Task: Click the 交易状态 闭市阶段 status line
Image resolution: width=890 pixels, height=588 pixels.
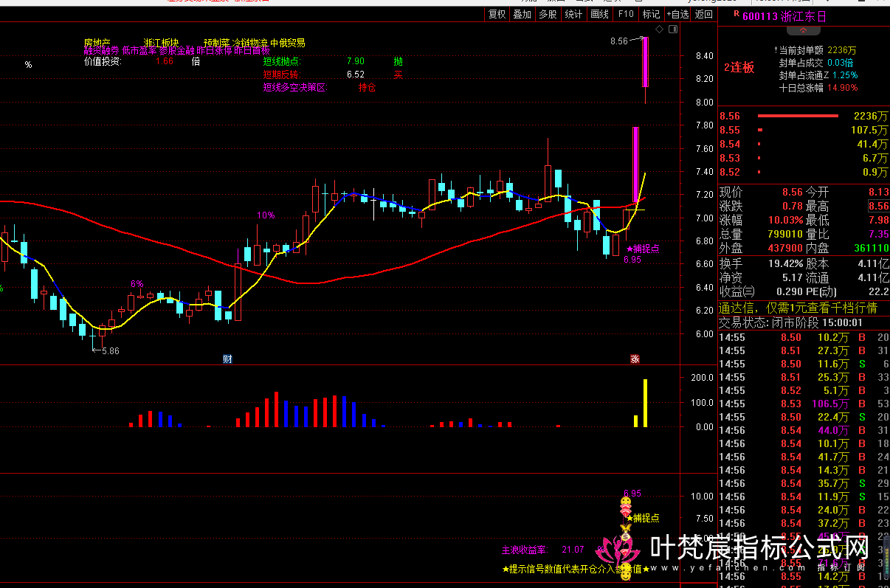Action: 791,322
